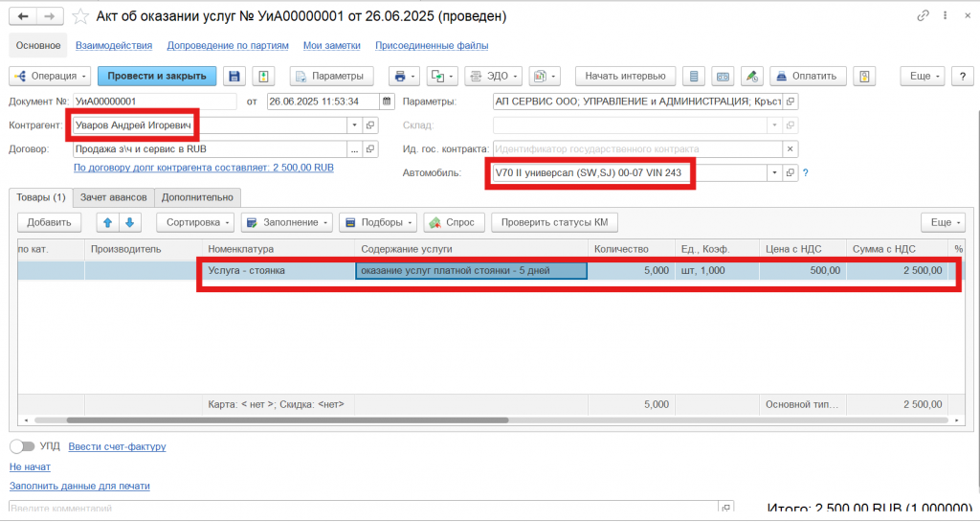Open the Ввести счет-фактуру link
The image size is (980, 522).
pos(117,446)
